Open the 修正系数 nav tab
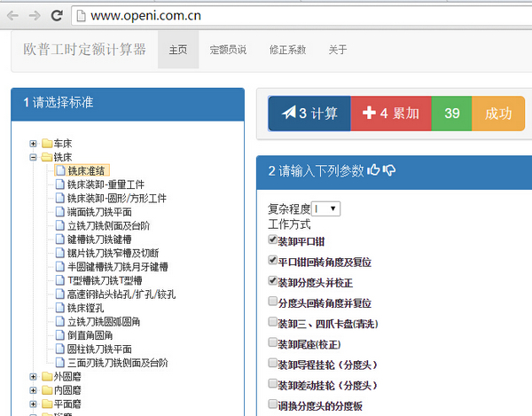Image resolution: width=532 pixels, height=416 pixels. click(287, 50)
